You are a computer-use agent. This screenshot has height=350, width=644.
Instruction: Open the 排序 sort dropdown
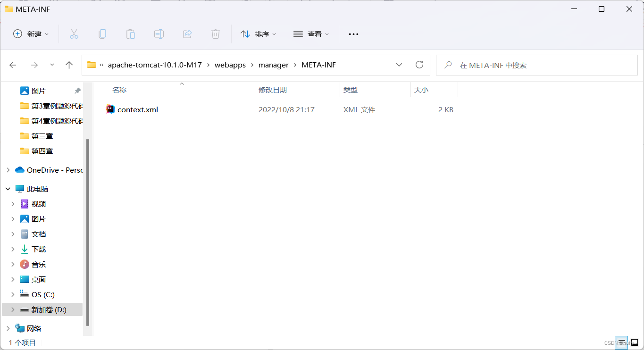(258, 34)
